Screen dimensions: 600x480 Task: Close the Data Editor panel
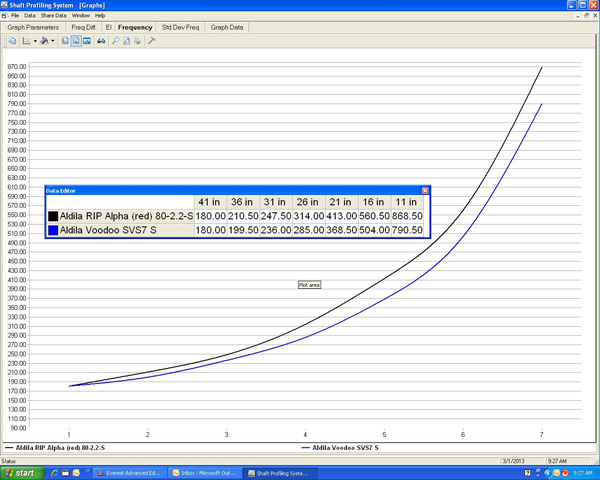tap(425, 191)
